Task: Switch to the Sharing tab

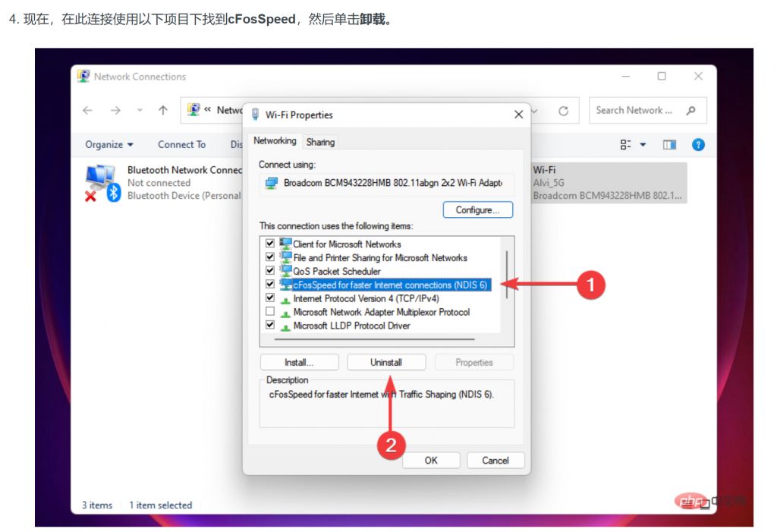Action: pos(320,141)
